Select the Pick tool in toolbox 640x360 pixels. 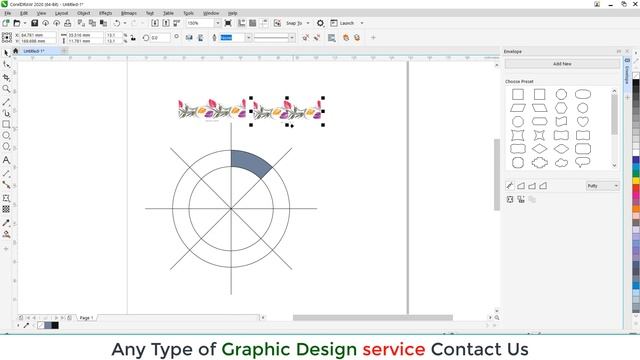[x=6, y=53]
